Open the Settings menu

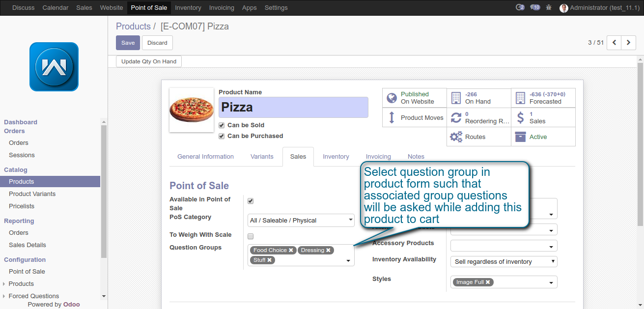point(276,8)
